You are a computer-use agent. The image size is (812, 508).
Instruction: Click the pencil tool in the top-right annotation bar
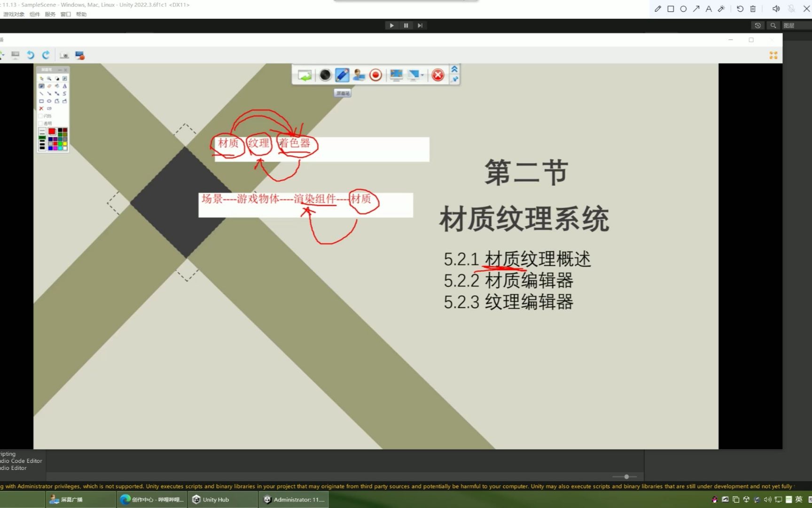[x=658, y=8]
